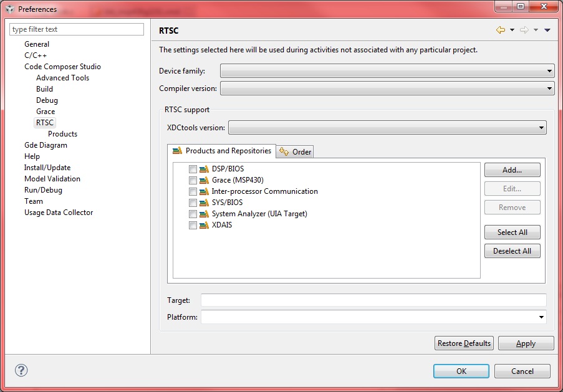Check System Analyzer (UIA Target) checkbox

coord(193,214)
